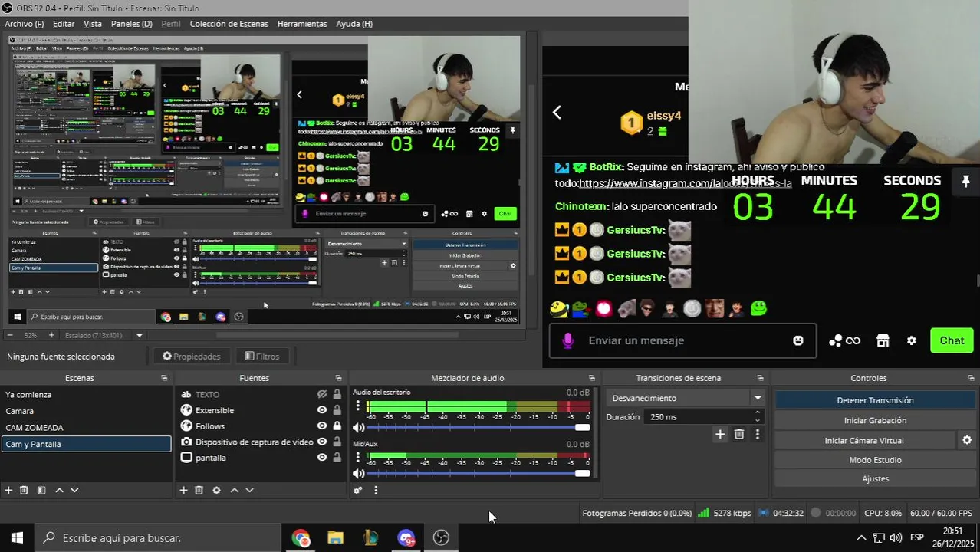Image resolution: width=980 pixels, height=552 pixels.
Task: Move the source up in Fuentes list
Action: [234, 490]
